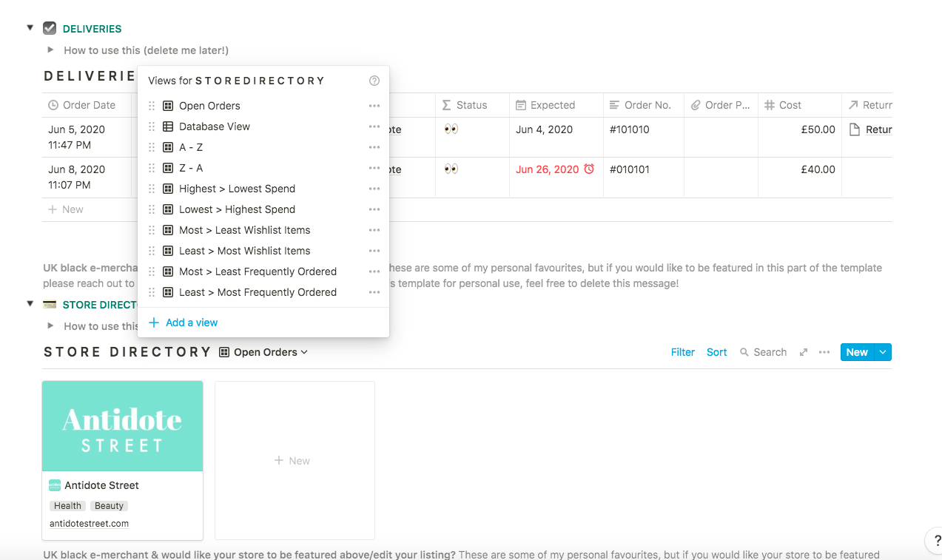942x560 pixels.
Task: Choose Least > Most Wishlist Items view
Action: pos(245,251)
